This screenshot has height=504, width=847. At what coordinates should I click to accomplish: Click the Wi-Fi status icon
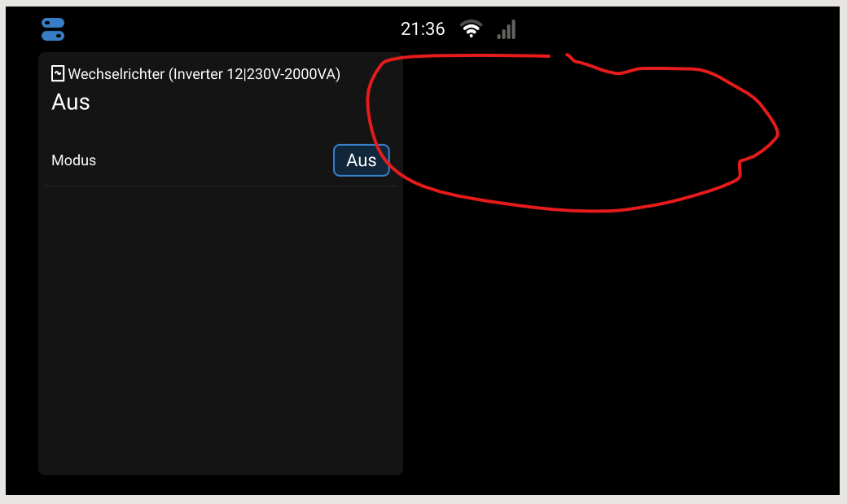[471, 28]
